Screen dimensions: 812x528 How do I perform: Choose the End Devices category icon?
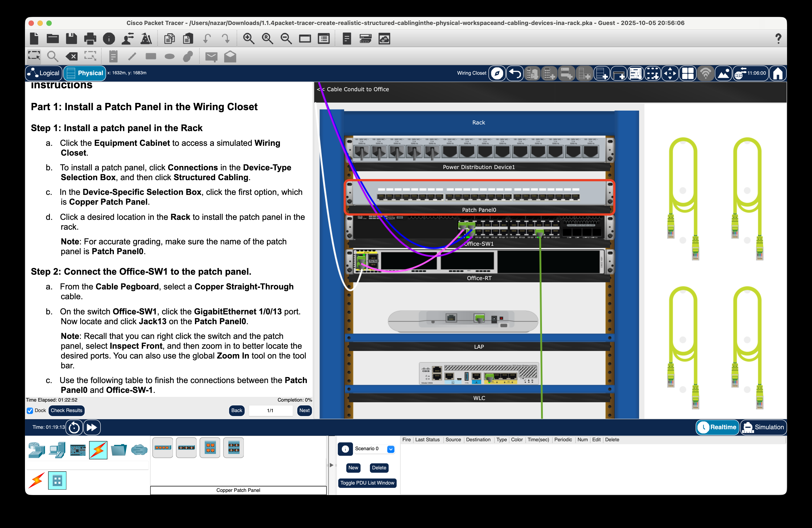(x=57, y=450)
